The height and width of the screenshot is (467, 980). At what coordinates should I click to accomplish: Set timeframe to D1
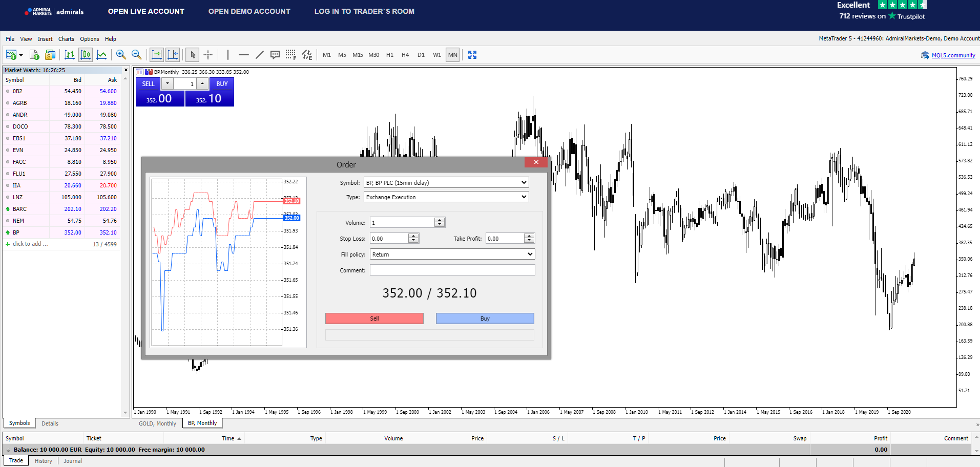point(421,55)
